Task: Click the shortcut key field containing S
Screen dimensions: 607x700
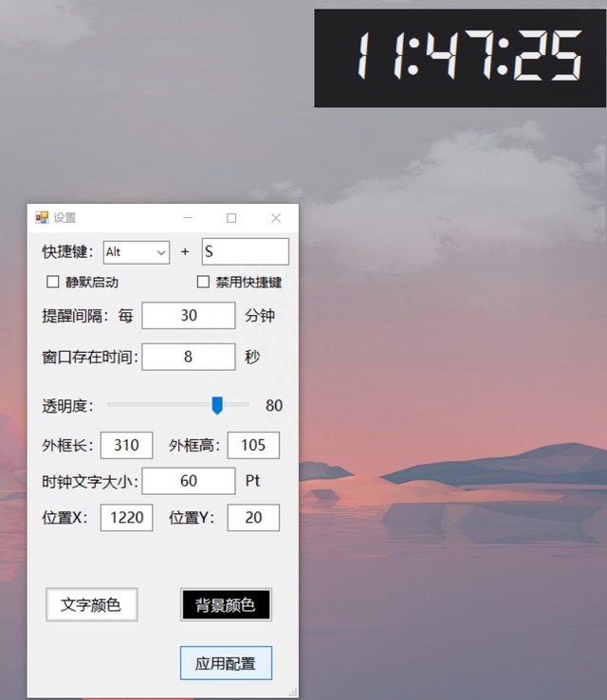Action: click(245, 252)
